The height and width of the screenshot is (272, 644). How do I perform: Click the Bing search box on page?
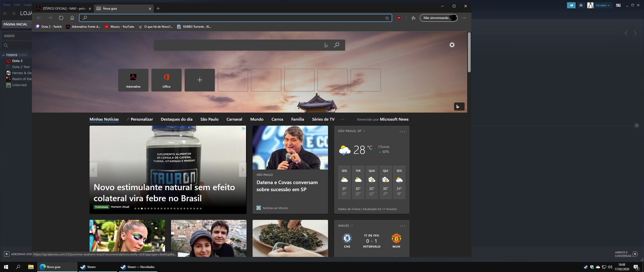pos(239,45)
